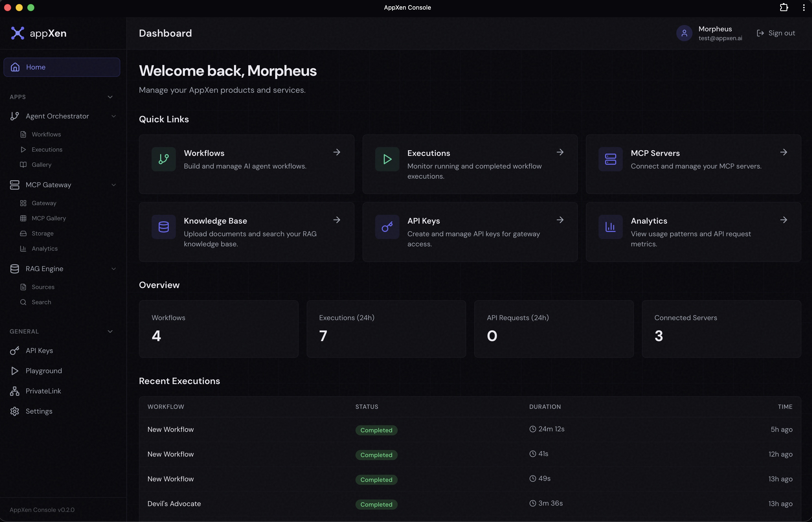Open the browser extensions puzzle icon
812x522 pixels.
783,8
